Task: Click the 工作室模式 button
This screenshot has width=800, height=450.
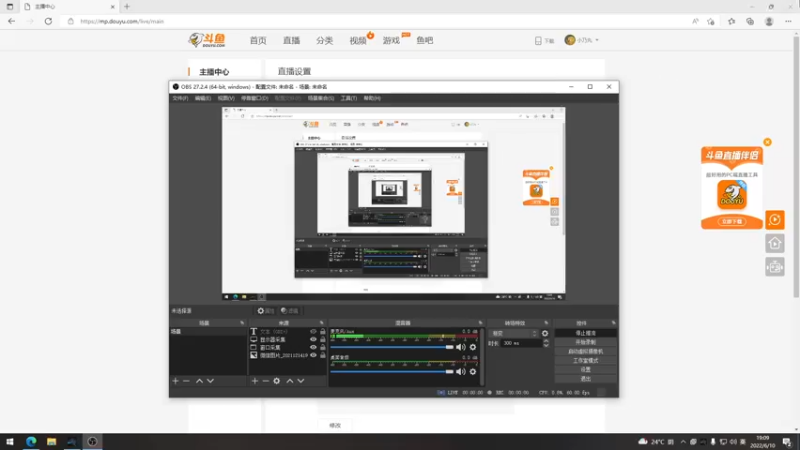Action: click(586, 361)
